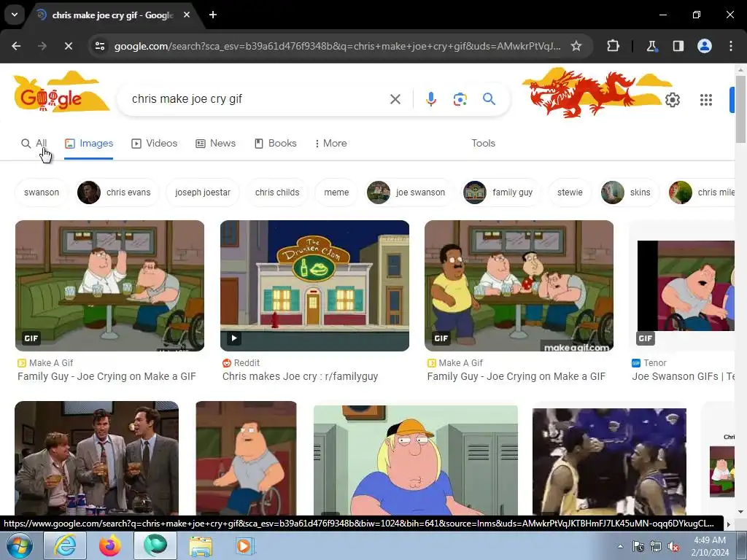Stop loading the page

coord(68,46)
